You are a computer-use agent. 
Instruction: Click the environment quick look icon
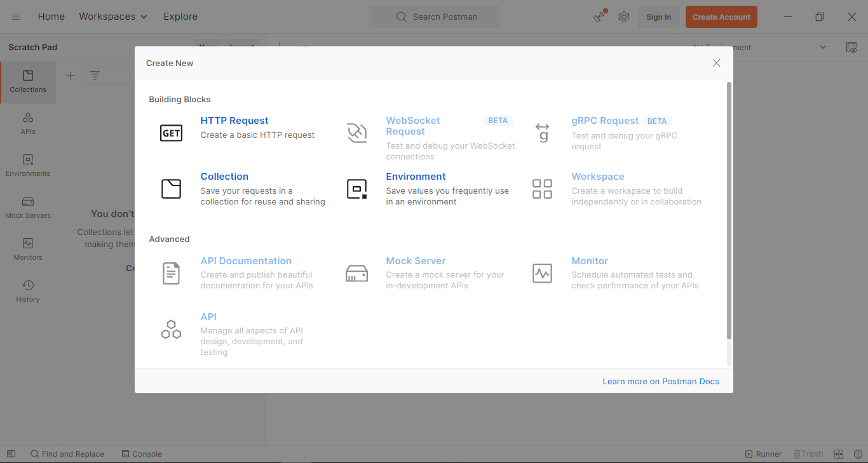pos(851,47)
